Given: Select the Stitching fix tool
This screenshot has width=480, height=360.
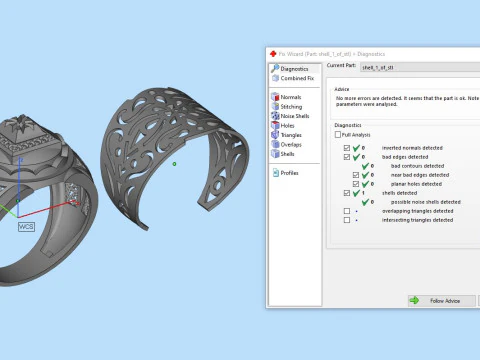Looking at the screenshot, I should coord(287,106).
